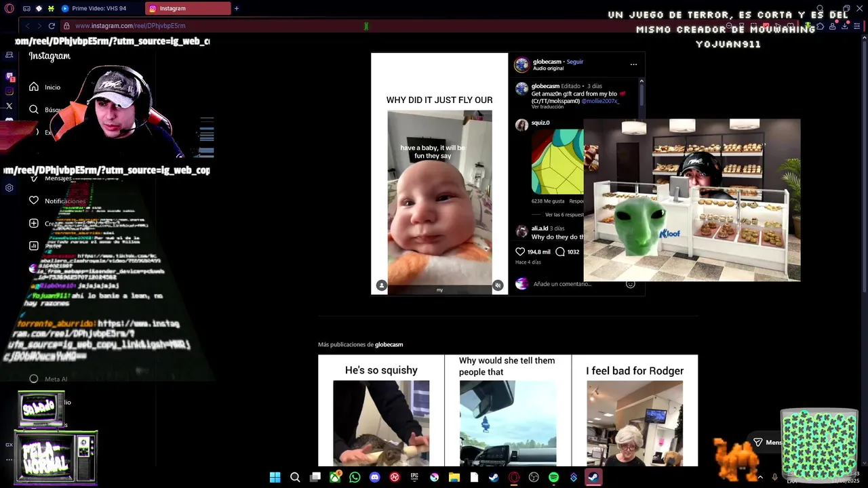Open Instagram search magnifier
The width and height of the screenshot is (868, 488).
pos(34,109)
